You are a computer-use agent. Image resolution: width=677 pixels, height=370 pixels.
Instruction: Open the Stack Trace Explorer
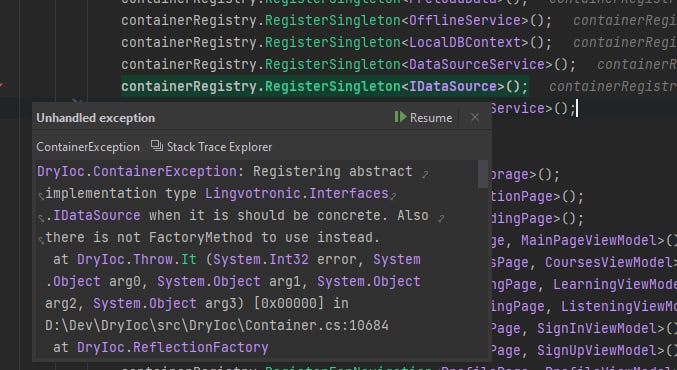(x=212, y=147)
